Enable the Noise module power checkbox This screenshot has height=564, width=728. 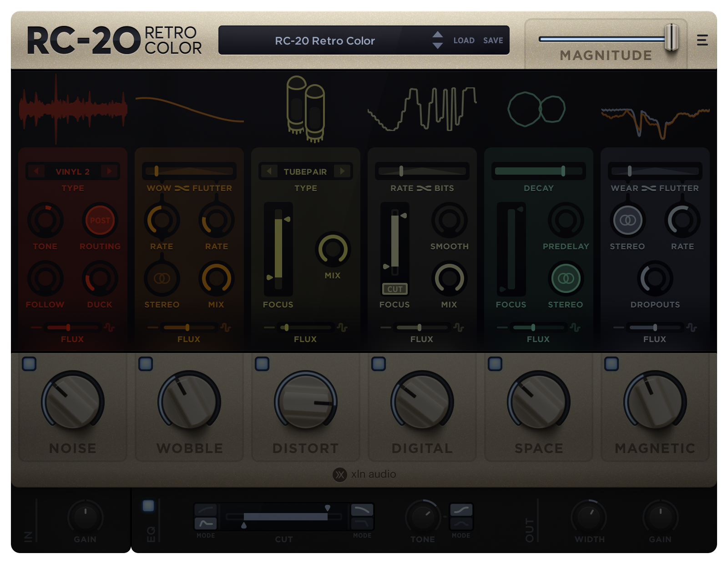tap(29, 364)
